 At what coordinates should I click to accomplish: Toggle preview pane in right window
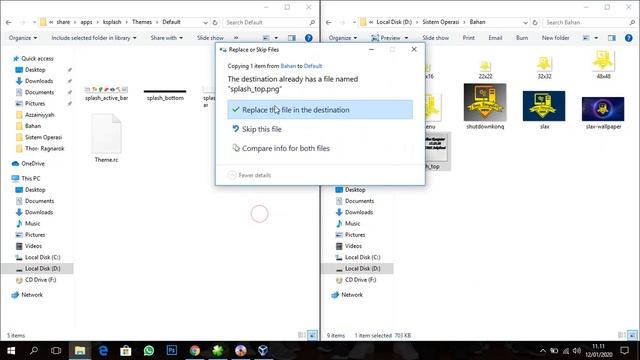pyautogui.click(x=612, y=38)
